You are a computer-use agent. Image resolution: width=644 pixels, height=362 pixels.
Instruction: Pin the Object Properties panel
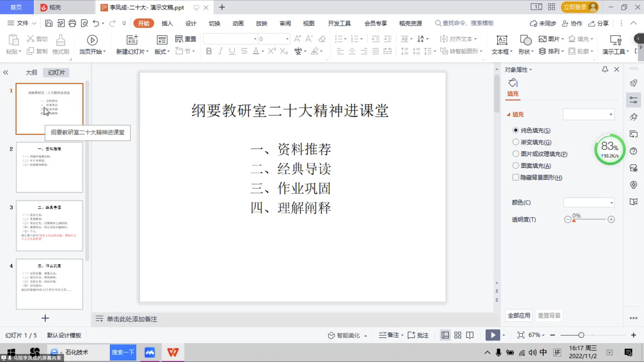[605, 69]
